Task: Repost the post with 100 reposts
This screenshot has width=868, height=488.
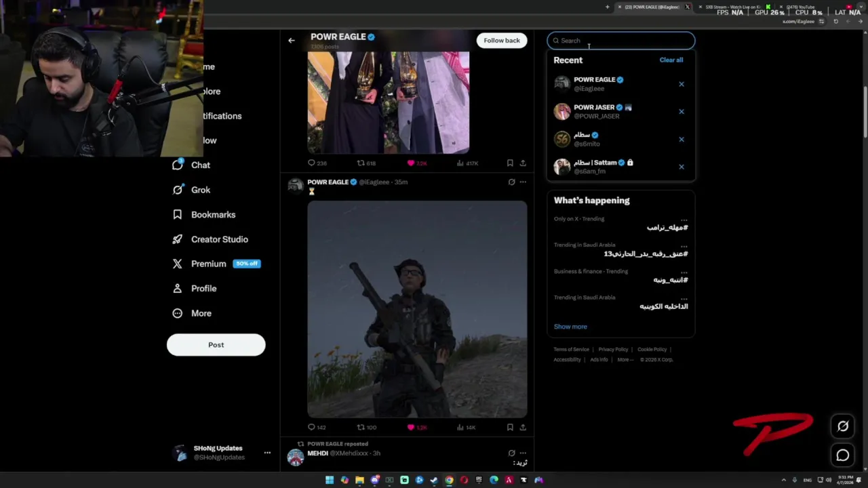Action: pos(366,427)
